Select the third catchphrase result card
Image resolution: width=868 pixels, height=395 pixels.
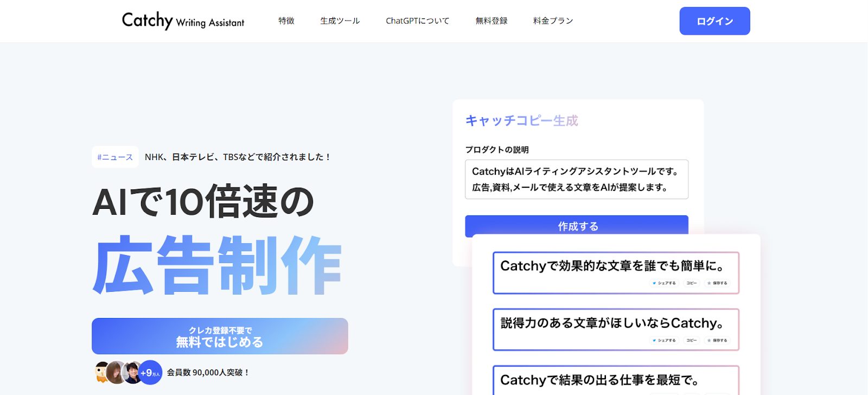(616, 380)
